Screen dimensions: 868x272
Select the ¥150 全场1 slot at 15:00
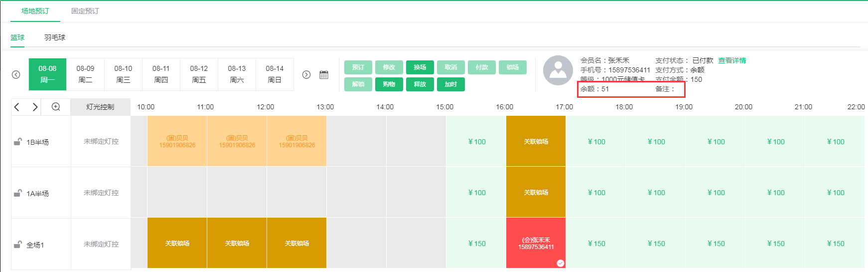click(x=476, y=244)
